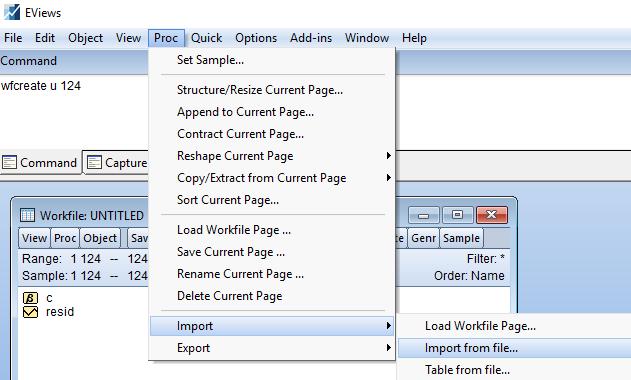Image resolution: width=631 pixels, height=380 pixels.
Task: Open the Object menu in the menu bar
Action: (x=85, y=38)
